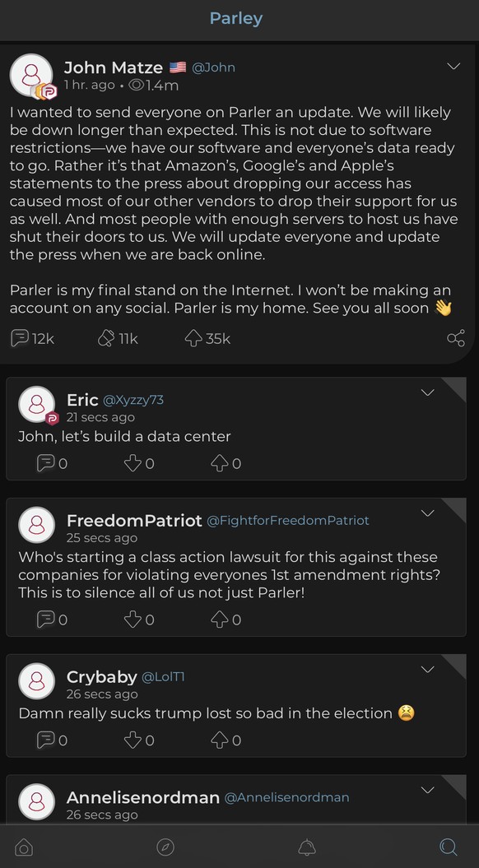The image size is (479, 868).
Task: Upvote John Matze's post
Action: pyautogui.click(x=193, y=338)
